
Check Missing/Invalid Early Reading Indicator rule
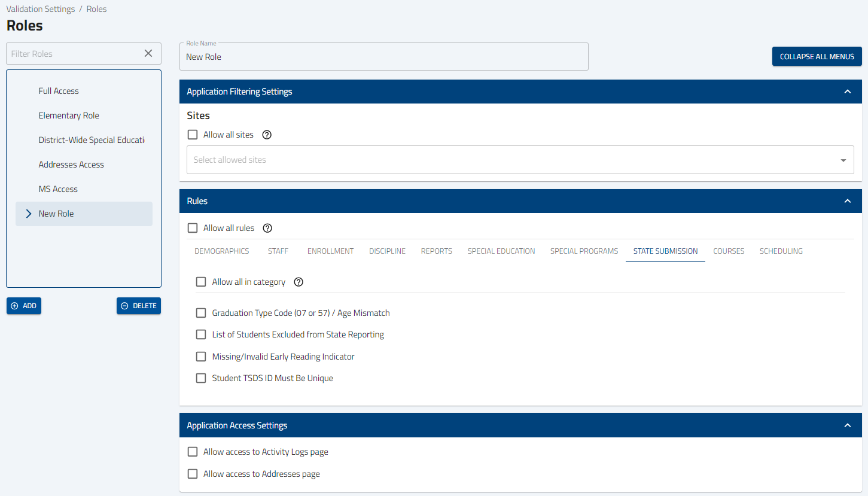pyautogui.click(x=201, y=357)
